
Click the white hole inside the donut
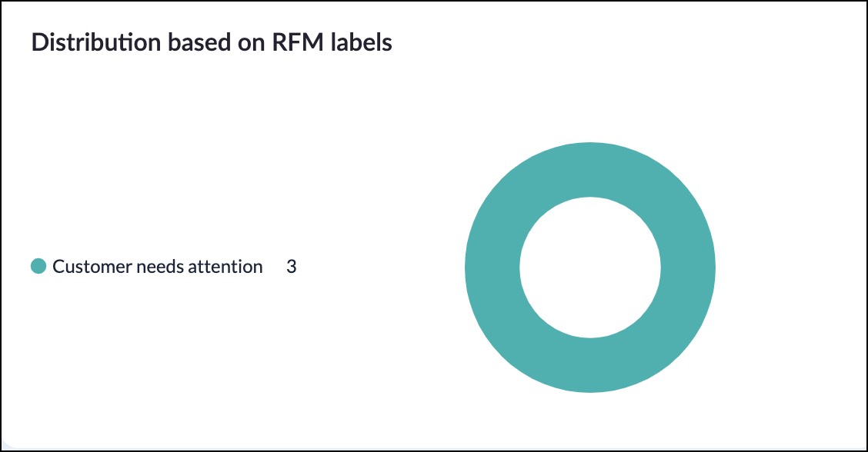[590, 268]
